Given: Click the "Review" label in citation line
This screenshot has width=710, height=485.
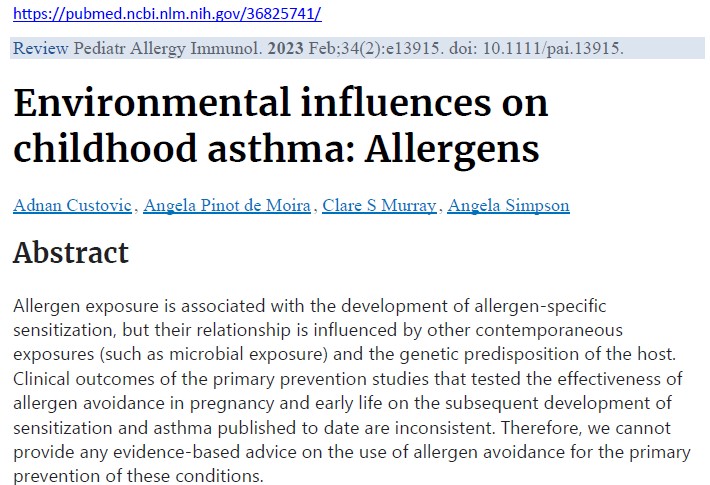Looking at the screenshot, I should coord(40,48).
